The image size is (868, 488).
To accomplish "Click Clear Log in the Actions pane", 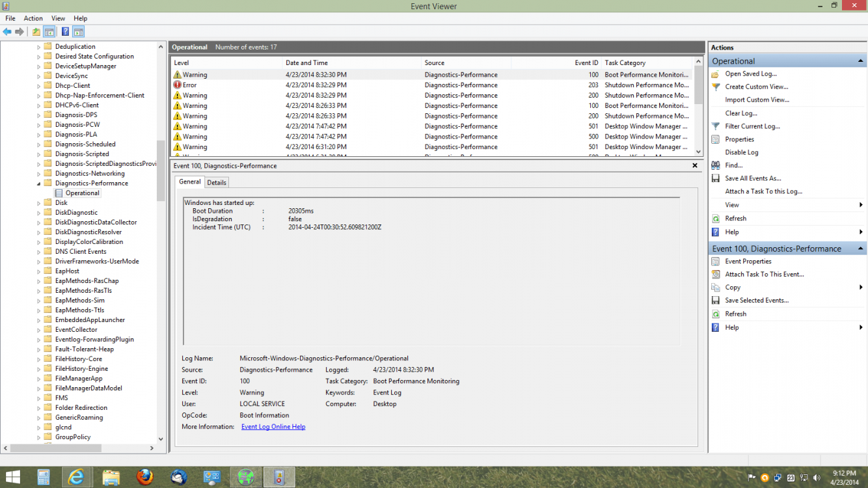I will click(x=740, y=113).
